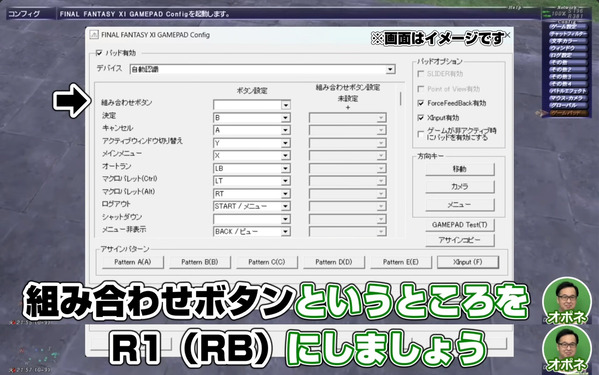
Task: Click the カメラ direction key button
Action: click(460, 186)
